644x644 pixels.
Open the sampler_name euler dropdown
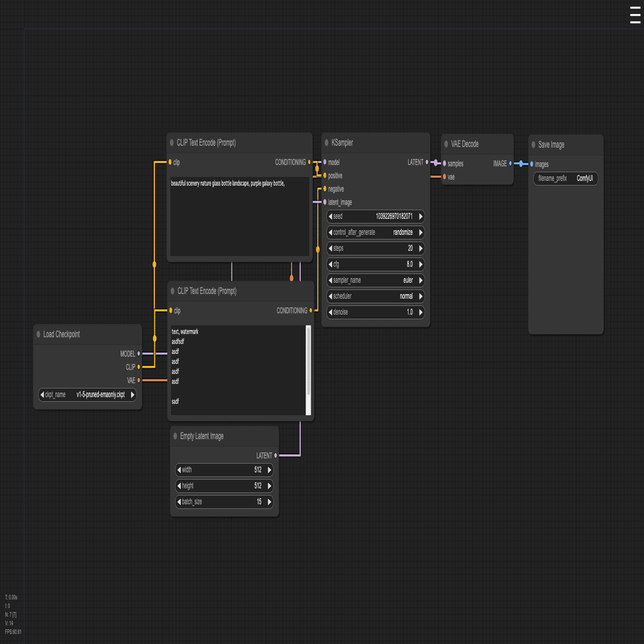[x=375, y=281]
